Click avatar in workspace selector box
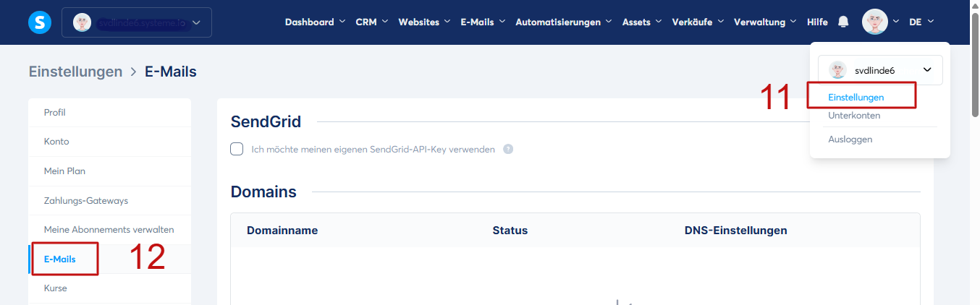Viewport: 980px width, 305px height. pos(83,22)
